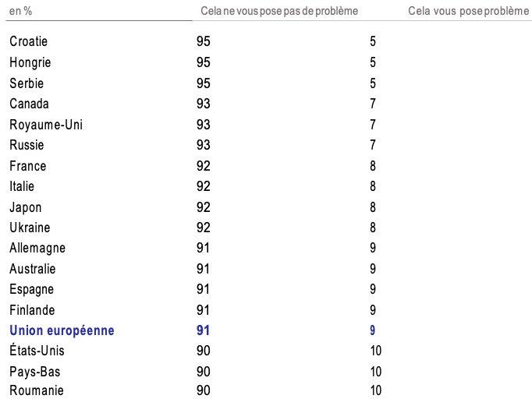
Task: Select the Serbie row label
Action: 27,83
